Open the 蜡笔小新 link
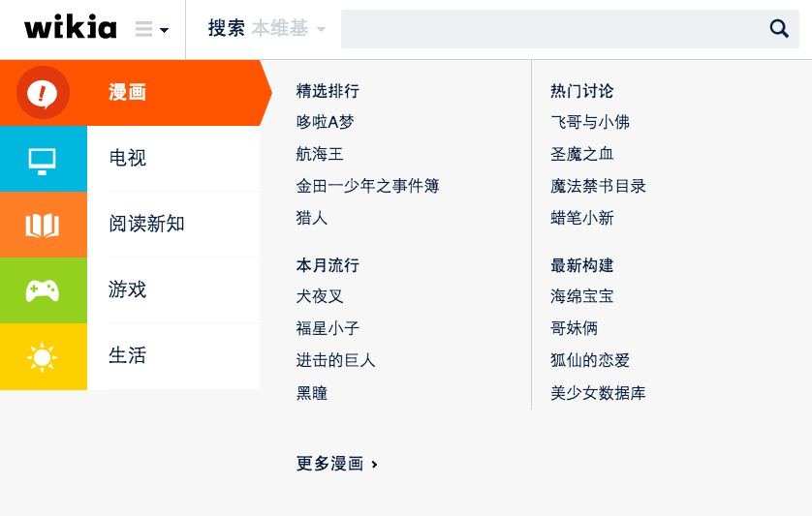 pos(582,218)
